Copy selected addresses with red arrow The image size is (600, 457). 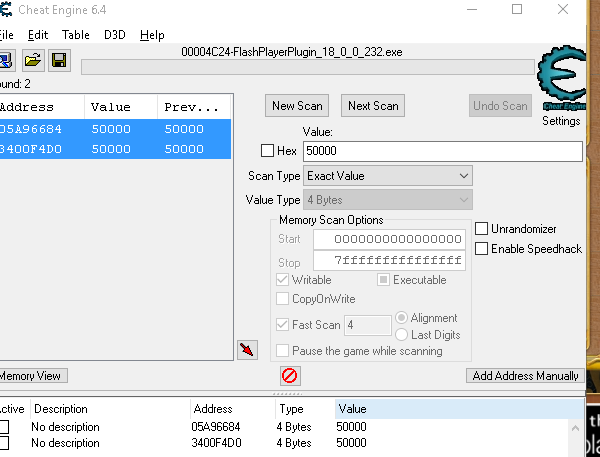click(247, 350)
